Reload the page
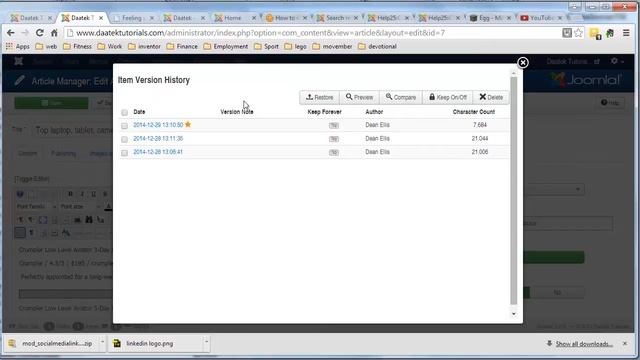640x360 pixels. 40,33
